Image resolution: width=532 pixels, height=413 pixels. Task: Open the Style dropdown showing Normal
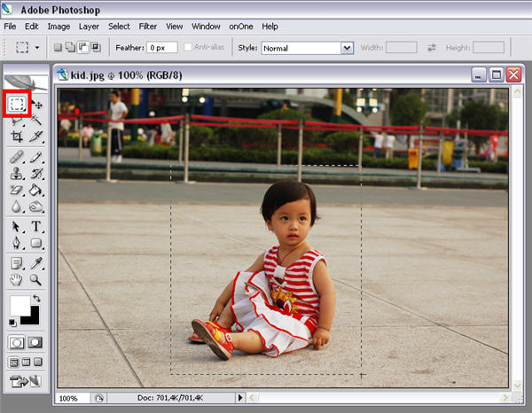[347, 48]
